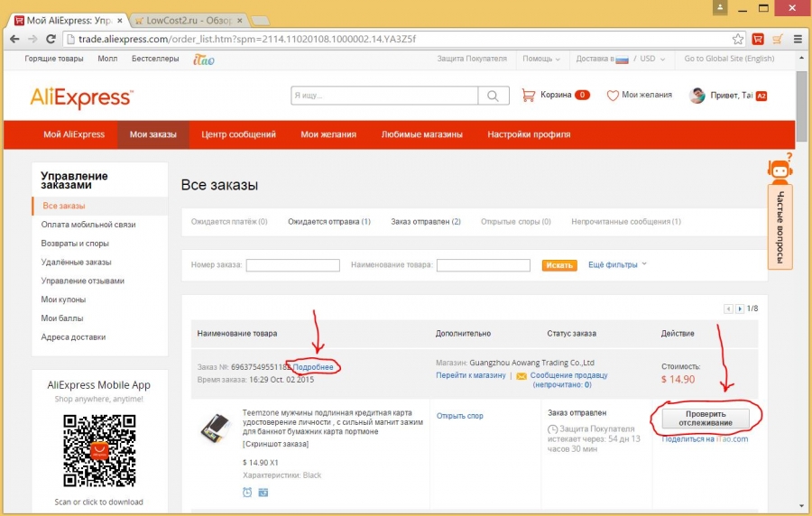Image resolution: width=812 pixels, height=516 pixels.
Task: Click Открыть спор link
Action: click(x=459, y=416)
